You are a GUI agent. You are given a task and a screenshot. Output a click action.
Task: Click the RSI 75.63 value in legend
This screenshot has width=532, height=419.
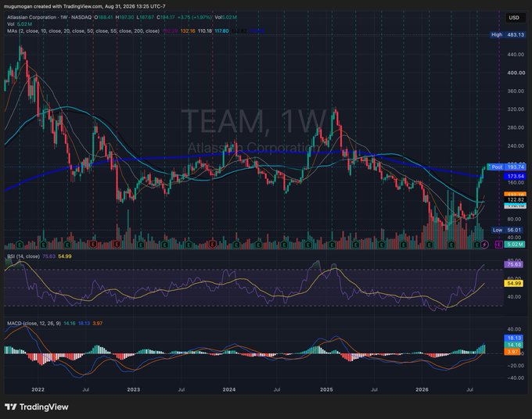coord(49,256)
